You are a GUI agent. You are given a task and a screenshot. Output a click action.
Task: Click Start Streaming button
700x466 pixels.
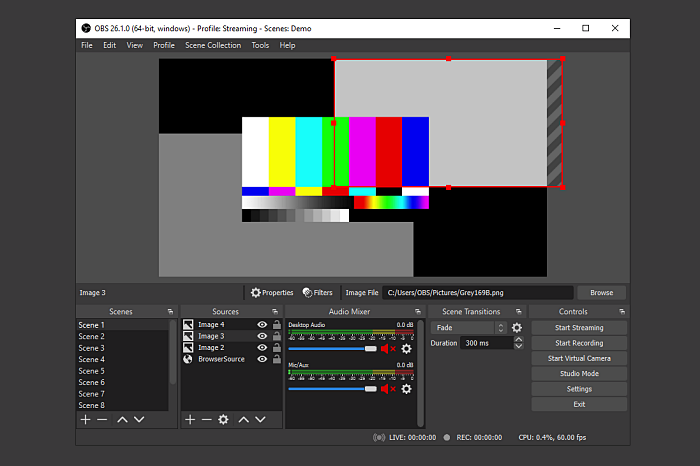pos(579,328)
